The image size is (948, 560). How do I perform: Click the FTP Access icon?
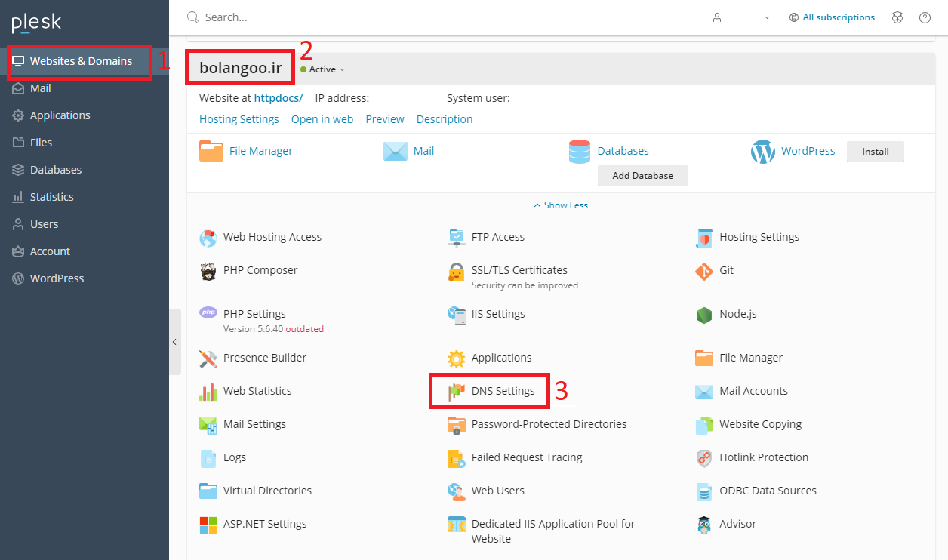[456, 238]
